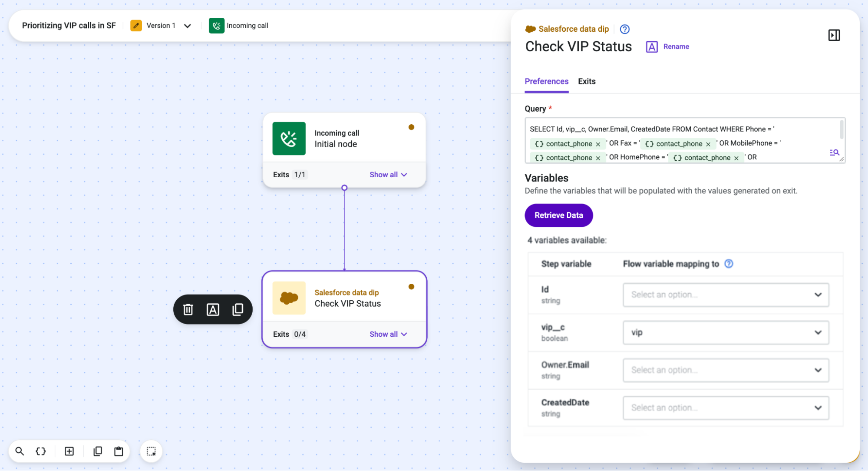Click the Retrieve Data button

(558, 215)
